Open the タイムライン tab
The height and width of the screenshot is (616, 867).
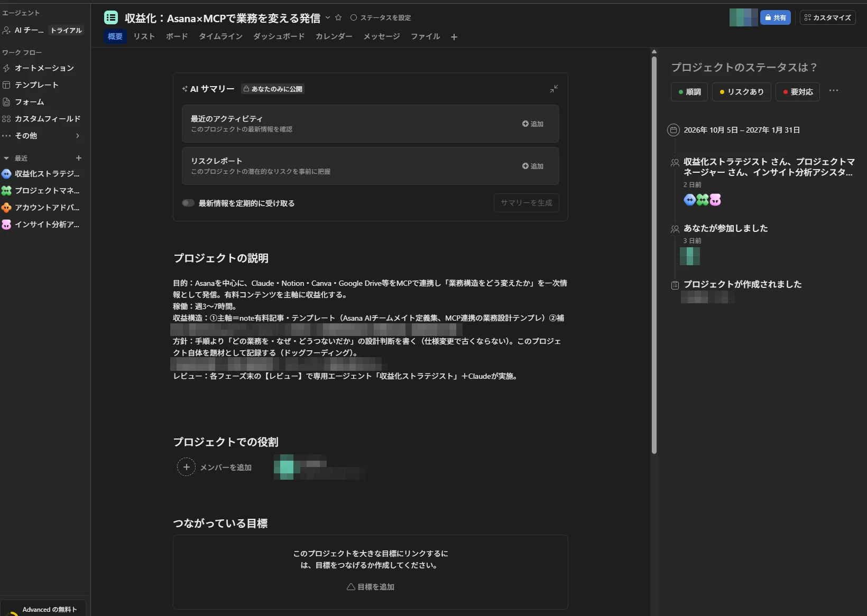tap(220, 36)
